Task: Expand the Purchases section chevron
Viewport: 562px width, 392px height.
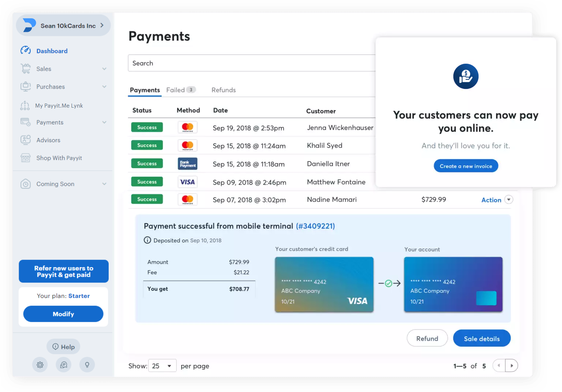Action: [104, 87]
